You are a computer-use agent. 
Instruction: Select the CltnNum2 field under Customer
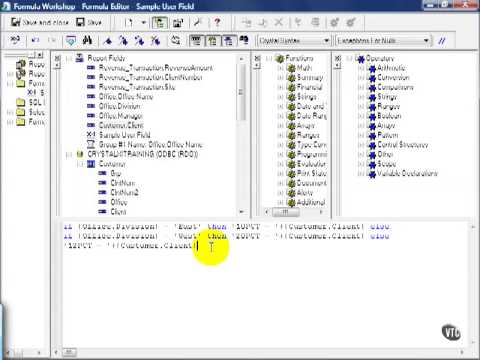(124, 193)
